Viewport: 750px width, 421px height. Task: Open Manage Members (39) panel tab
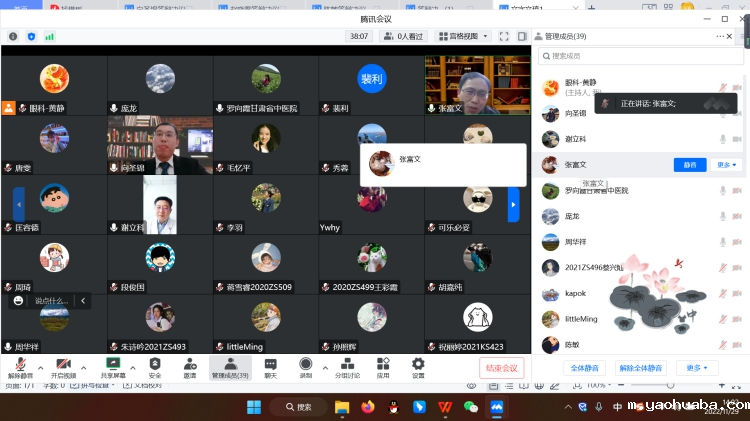pyautogui.click(x=230, y=368)
